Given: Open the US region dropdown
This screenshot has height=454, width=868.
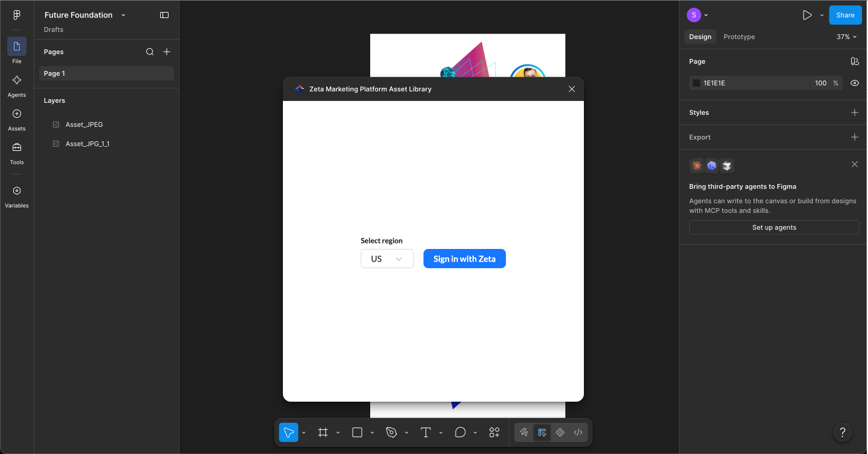Looking at the screenshot, I should coord(387,259).
